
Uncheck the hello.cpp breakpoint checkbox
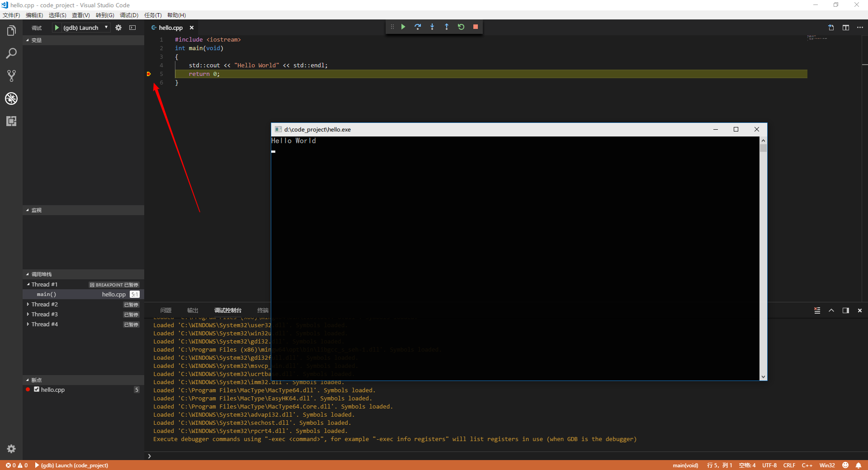(37, 390)
